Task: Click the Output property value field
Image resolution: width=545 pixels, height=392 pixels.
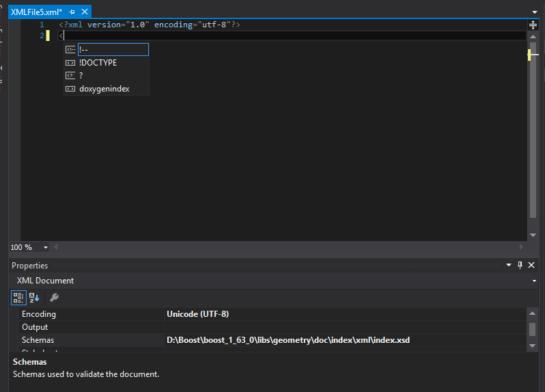Action: (341, 327)
